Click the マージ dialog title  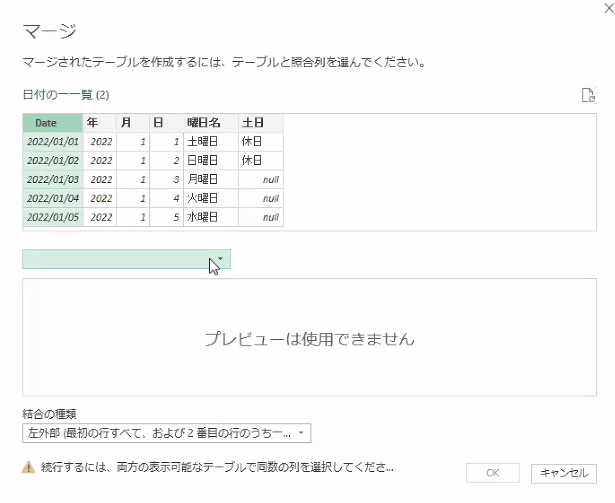(x=49, y=31)
